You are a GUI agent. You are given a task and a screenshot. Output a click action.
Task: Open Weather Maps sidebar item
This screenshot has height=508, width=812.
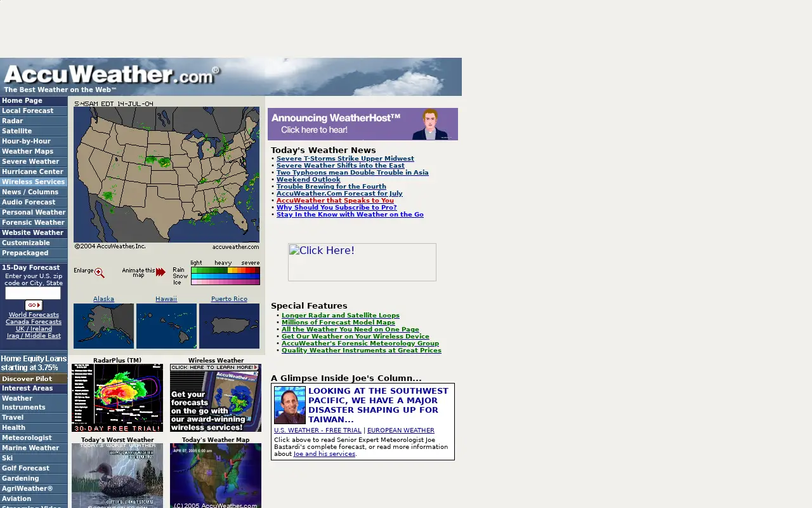(34, 152)
